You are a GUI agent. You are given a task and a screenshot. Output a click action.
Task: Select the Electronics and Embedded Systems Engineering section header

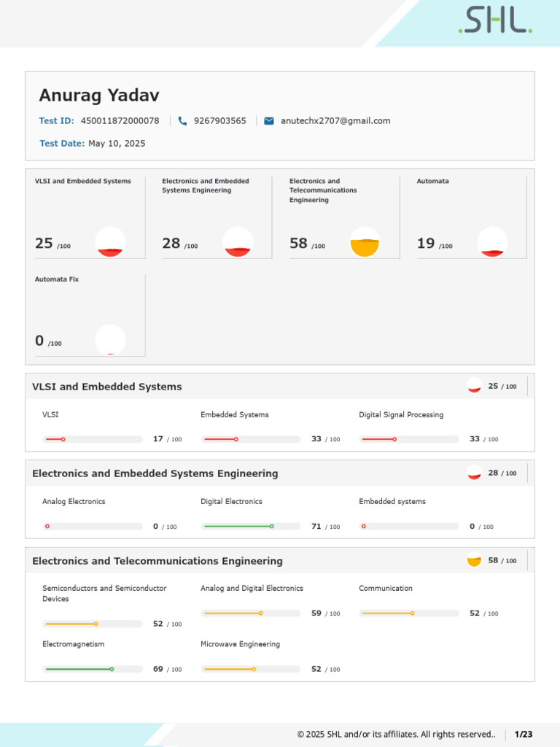(x=155, y=473)
